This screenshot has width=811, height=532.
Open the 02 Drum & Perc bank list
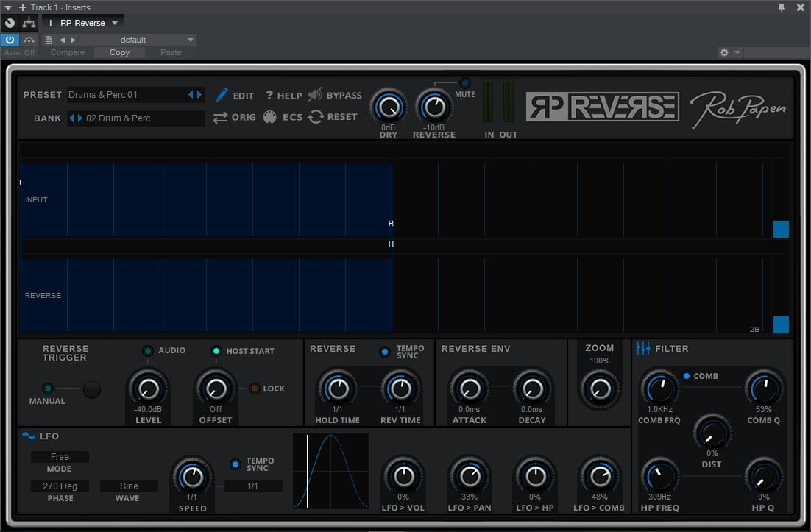144,118
